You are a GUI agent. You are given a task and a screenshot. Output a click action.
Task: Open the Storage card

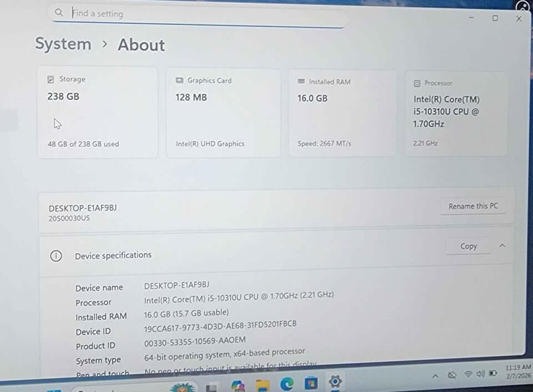[98, 112]
